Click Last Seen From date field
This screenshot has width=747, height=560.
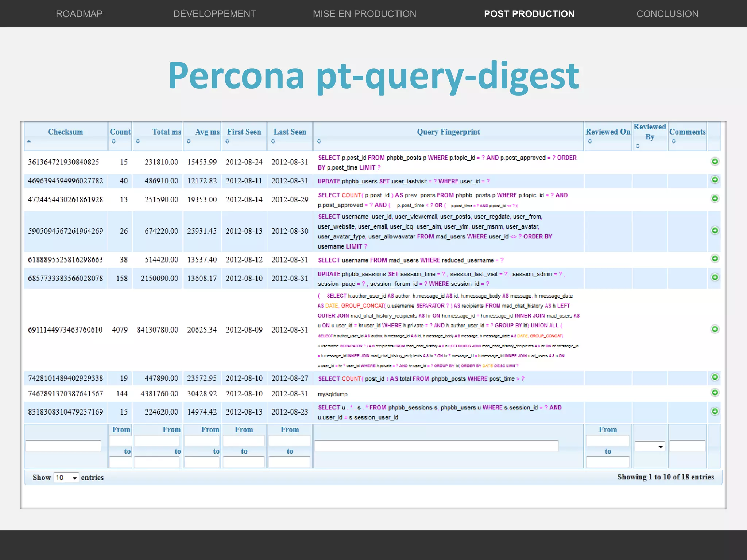pyautogui.click(x=289, y=440)
